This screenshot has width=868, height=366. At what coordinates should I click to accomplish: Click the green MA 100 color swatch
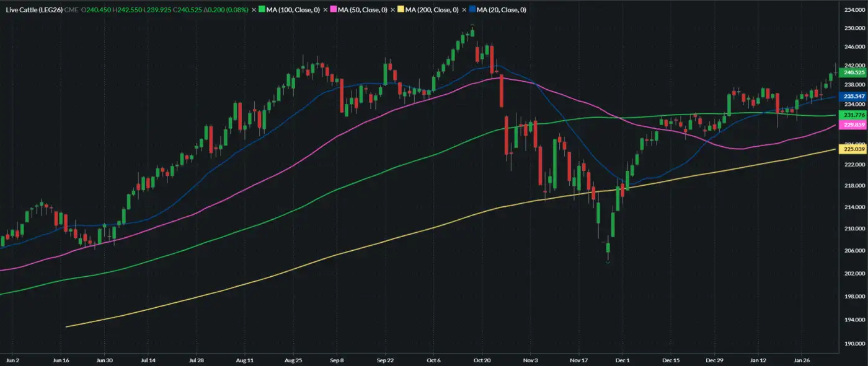click(262, 10)
